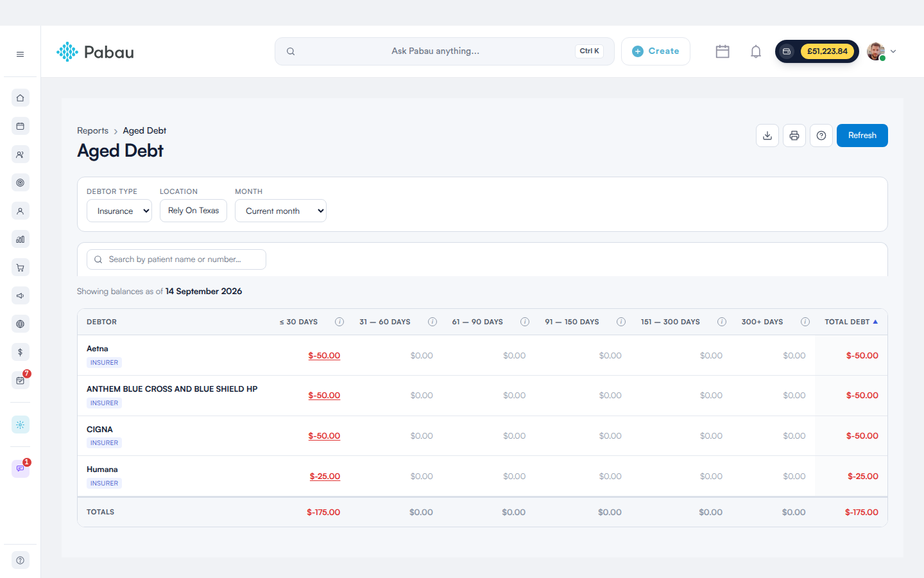This screenshot has width=924, height=578.
Task: Open the dollar sign icon in the sidebar
Action: pos(21,352)
